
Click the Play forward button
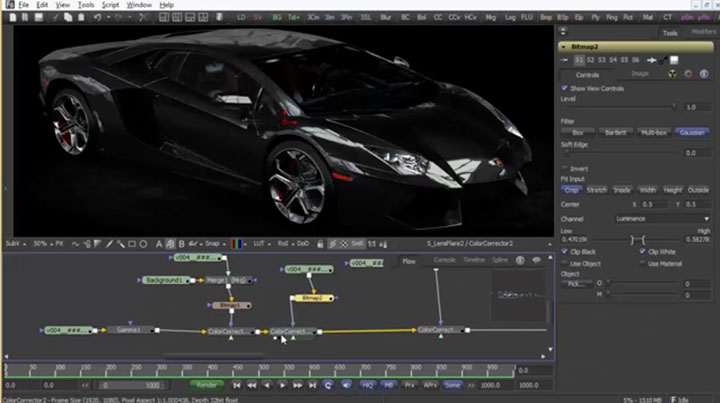click(282, 385)
